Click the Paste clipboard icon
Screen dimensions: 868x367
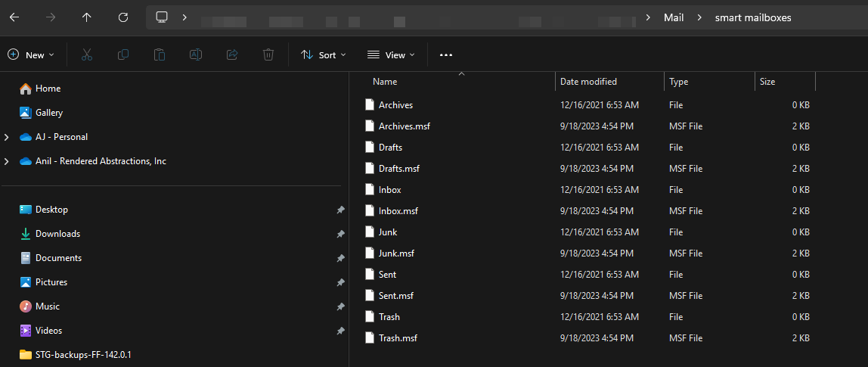(x=159, y=54)
